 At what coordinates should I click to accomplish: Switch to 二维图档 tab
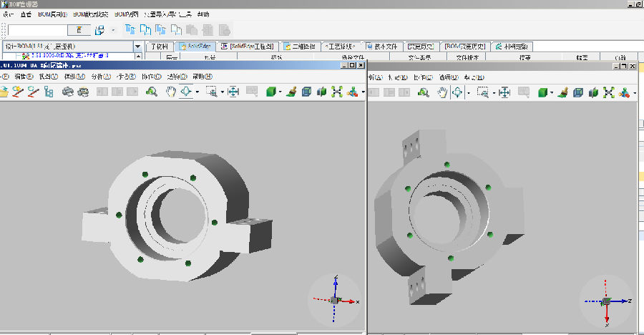(300, 47)
